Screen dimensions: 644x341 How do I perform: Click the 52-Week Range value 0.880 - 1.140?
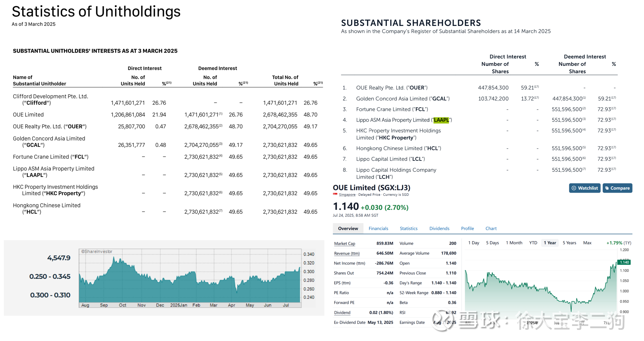coord(444,293)
